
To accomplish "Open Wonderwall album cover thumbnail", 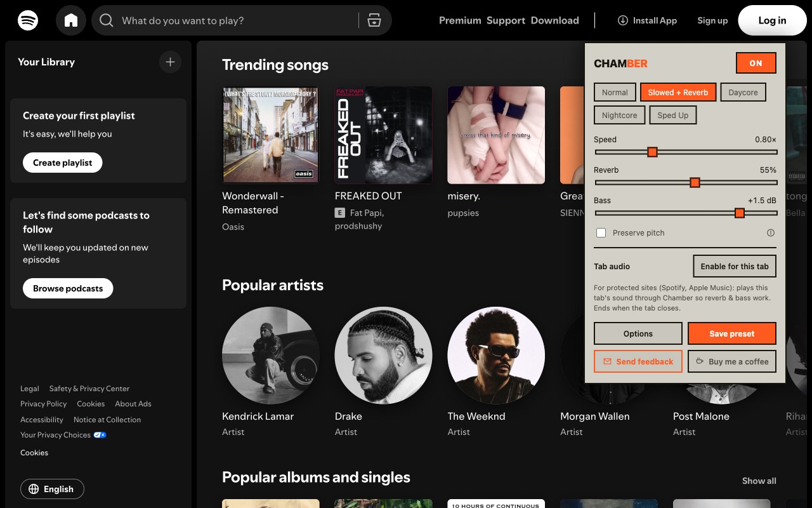I will [271, 135].
